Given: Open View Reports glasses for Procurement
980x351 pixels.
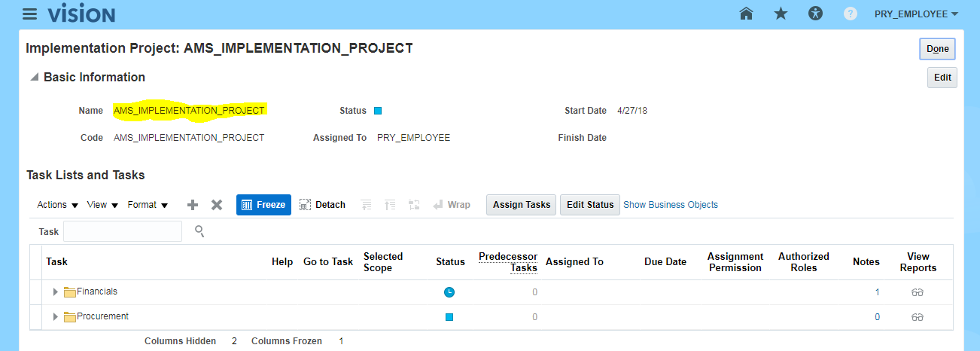Looking at the screenshot, I should 917,317.
